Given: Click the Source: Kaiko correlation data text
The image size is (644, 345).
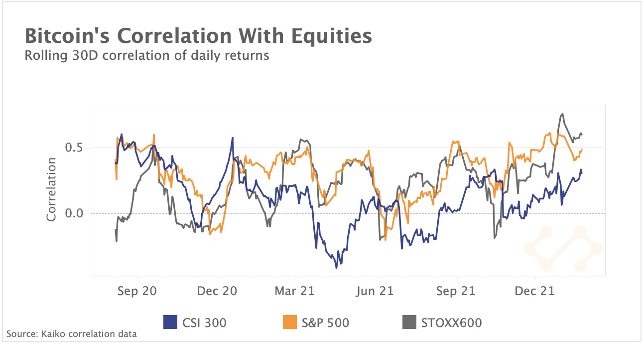Looking at the screenshot, I should pos(71,334).
